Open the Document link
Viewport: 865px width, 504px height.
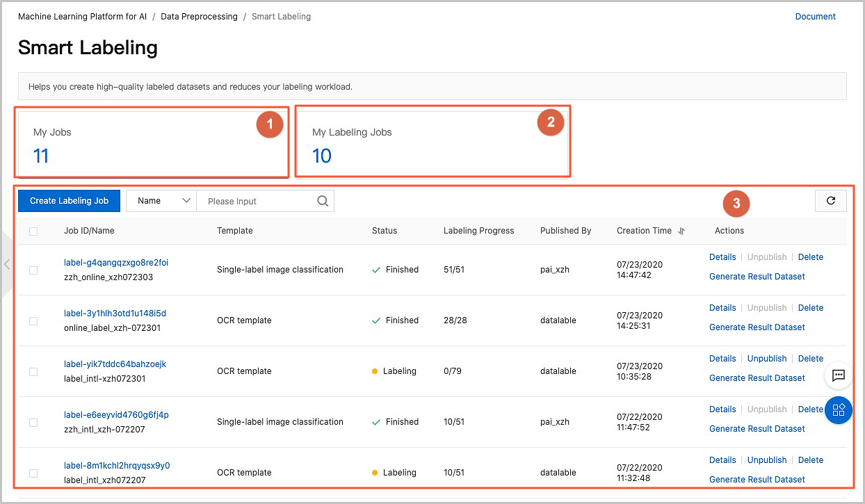click(815, 17)
